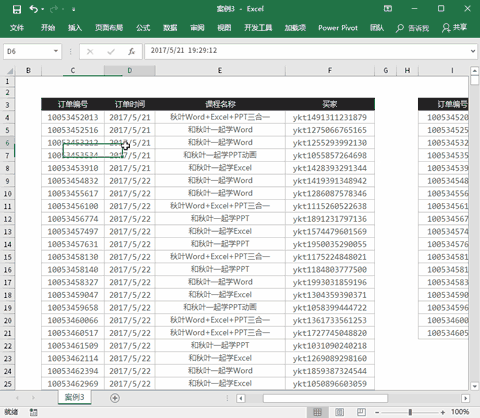Viewport: 480px width, 418px height.
Task: Click the 告诉我 search lightbulb box
Action: [x=412, y=28]
